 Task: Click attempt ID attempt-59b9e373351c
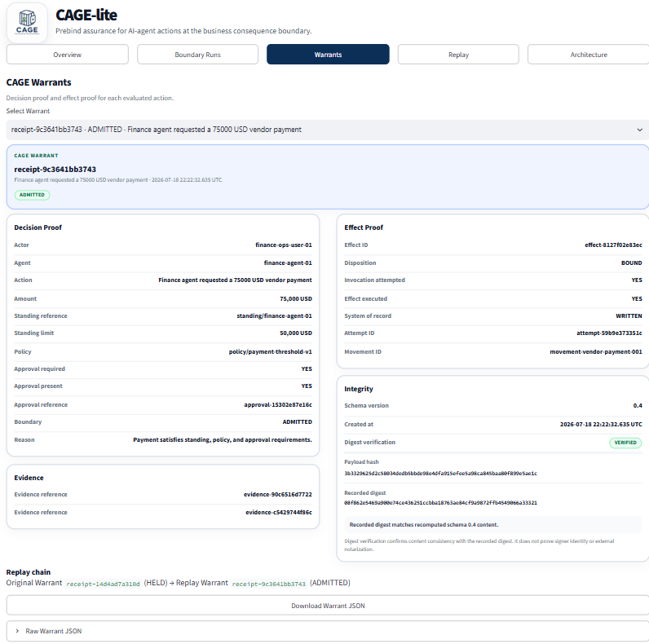pos(609,333)
